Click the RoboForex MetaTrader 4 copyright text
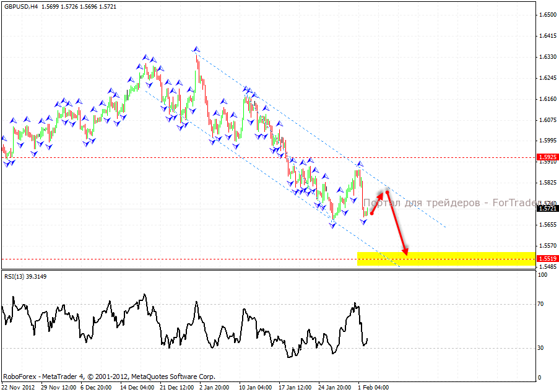Image resolution: width=559 pixels, height=392 pixels. click(x=109, y=376)
